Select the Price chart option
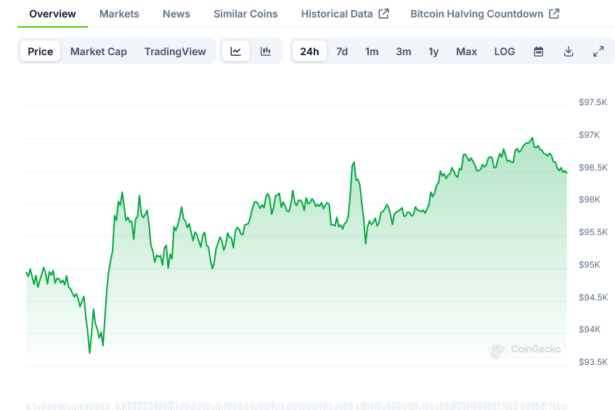 pyautogui.click(x=41, y=51)
